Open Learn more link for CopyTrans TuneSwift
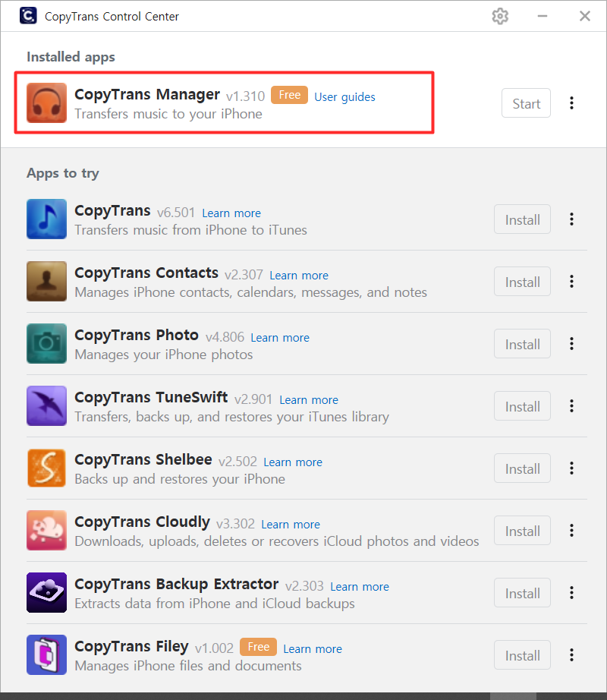 click(309, 400)
